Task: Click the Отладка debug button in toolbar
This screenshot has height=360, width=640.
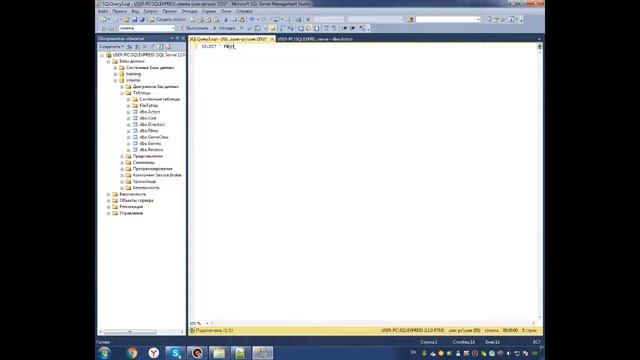Action: [224, 28]
